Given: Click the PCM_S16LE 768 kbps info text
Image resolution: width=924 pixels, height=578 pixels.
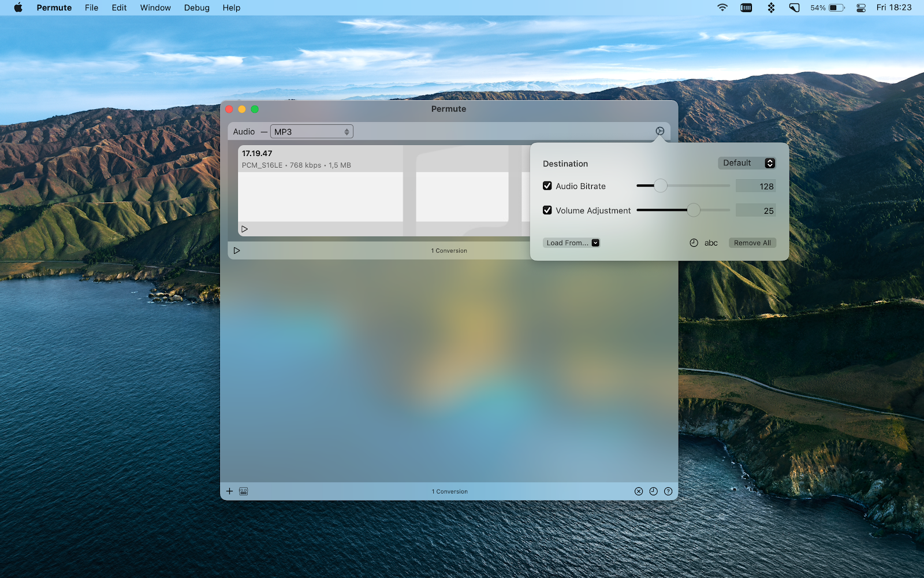Looking at the screenshot, I should click(296, 165).
